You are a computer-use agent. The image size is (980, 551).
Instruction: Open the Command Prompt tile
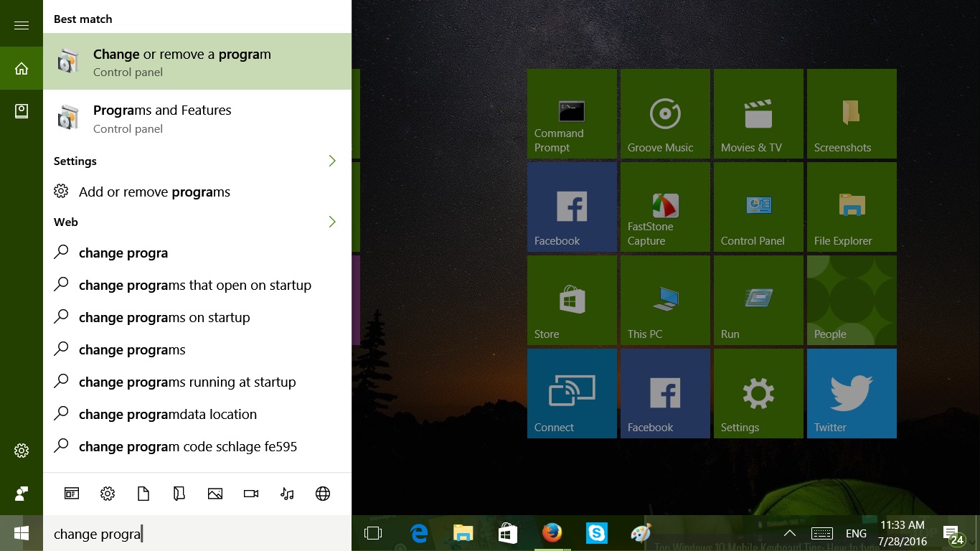click(572, 113)
